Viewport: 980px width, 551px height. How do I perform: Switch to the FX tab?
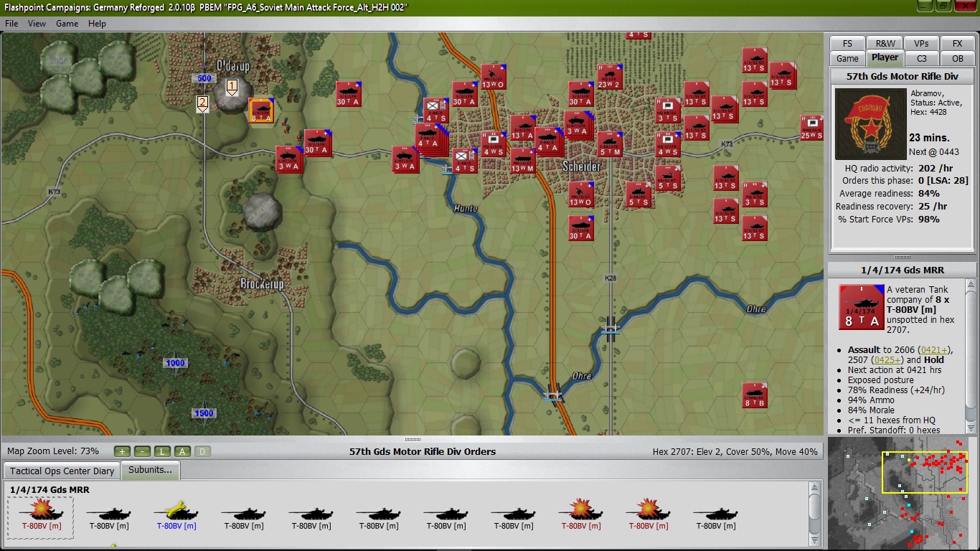tap(958, 43)
